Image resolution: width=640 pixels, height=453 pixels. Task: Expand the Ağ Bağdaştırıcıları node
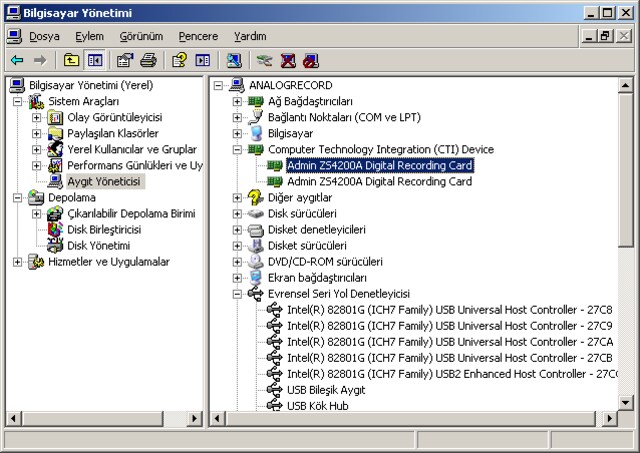[x=237, y=101]
